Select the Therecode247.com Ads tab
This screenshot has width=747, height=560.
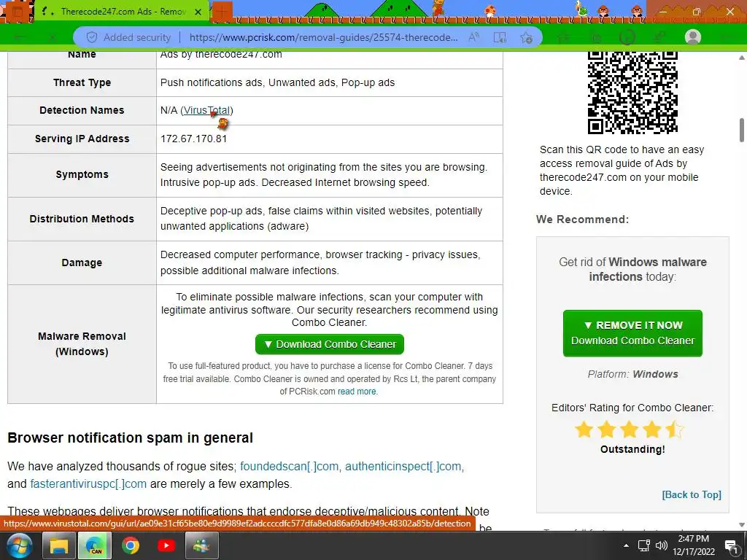coord(122,12)
